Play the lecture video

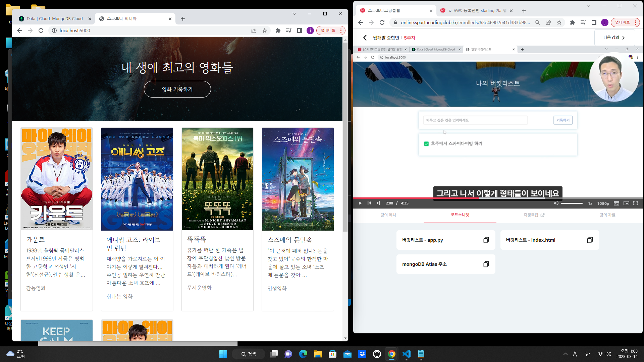click(360, 203)
